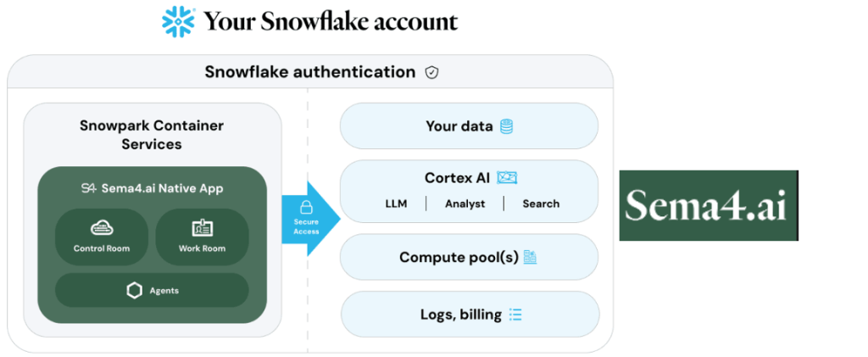Click the Work Room ID badge icon
868x357 pixels.
pos(202,228)
